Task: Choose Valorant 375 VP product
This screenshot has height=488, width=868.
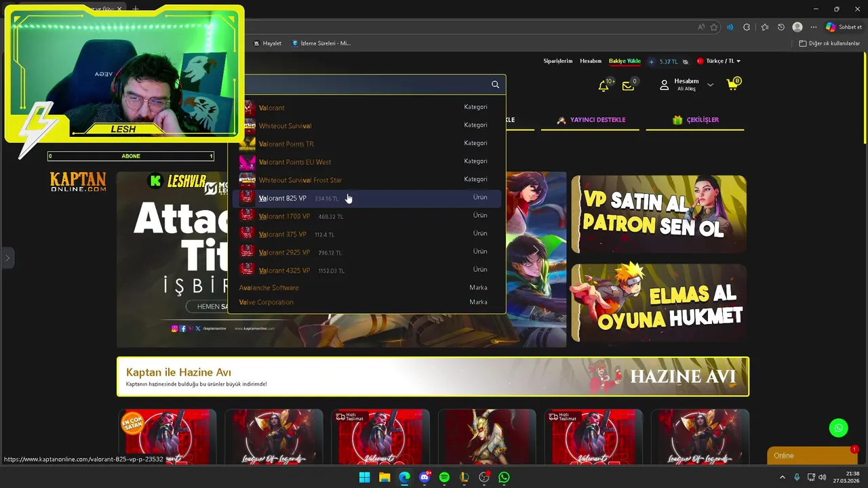Action: (366, 234)
